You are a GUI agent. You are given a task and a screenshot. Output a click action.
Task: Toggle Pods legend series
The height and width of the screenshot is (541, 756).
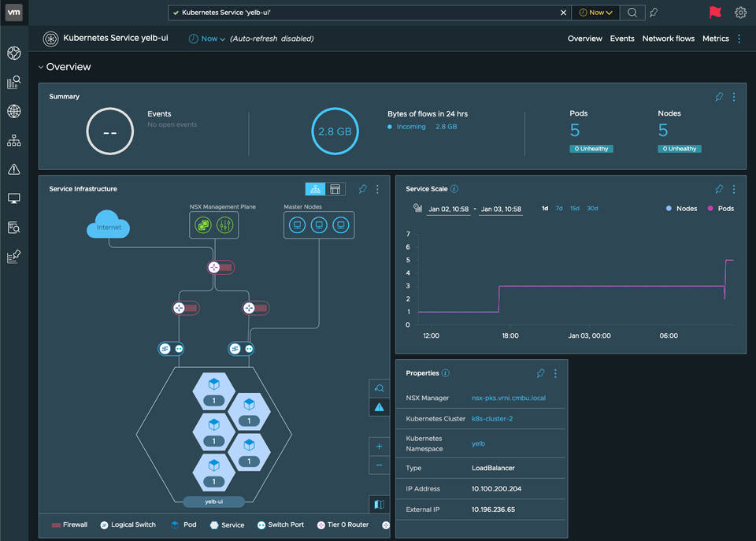pos(721,209)
